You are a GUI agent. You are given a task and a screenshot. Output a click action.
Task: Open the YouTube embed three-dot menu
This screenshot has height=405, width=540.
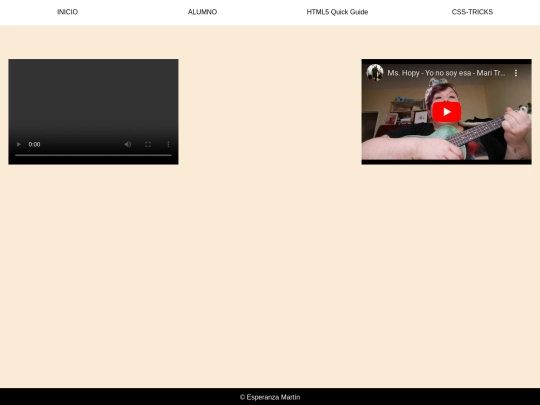[516, 73]
